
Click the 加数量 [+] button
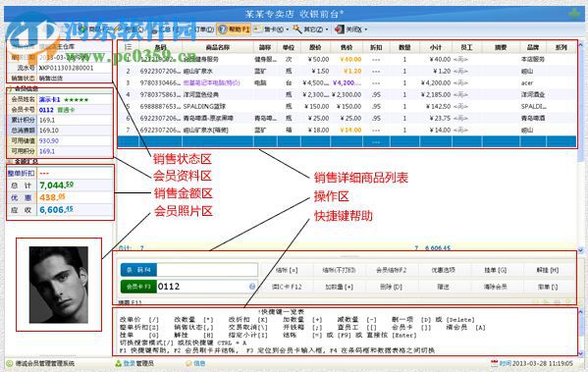339,287
